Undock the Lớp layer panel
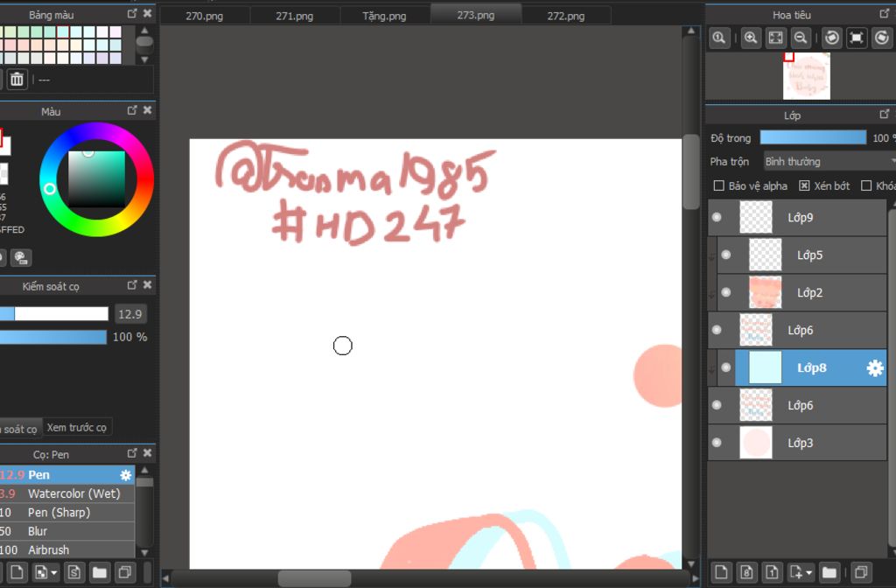 point(884,114)
